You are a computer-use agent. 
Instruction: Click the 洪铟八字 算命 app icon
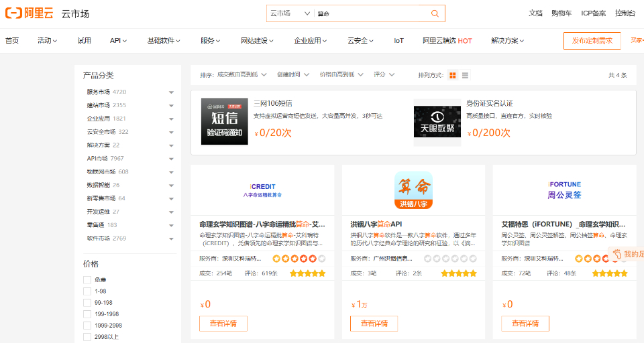pos(413,190)
